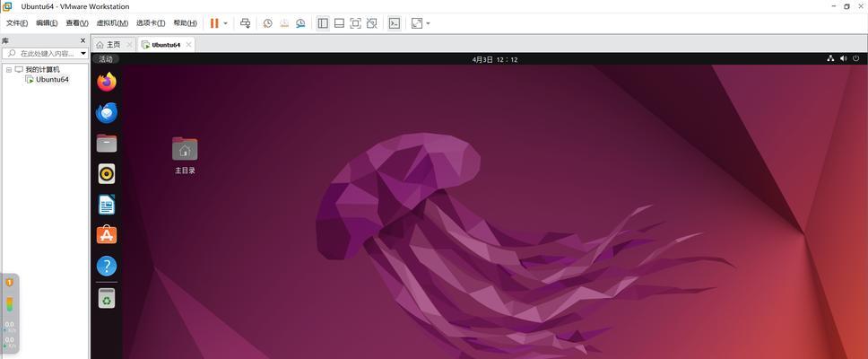Open the 选项卡(T) menu
This screenshot has width=868, height=359.
(151, 23)
